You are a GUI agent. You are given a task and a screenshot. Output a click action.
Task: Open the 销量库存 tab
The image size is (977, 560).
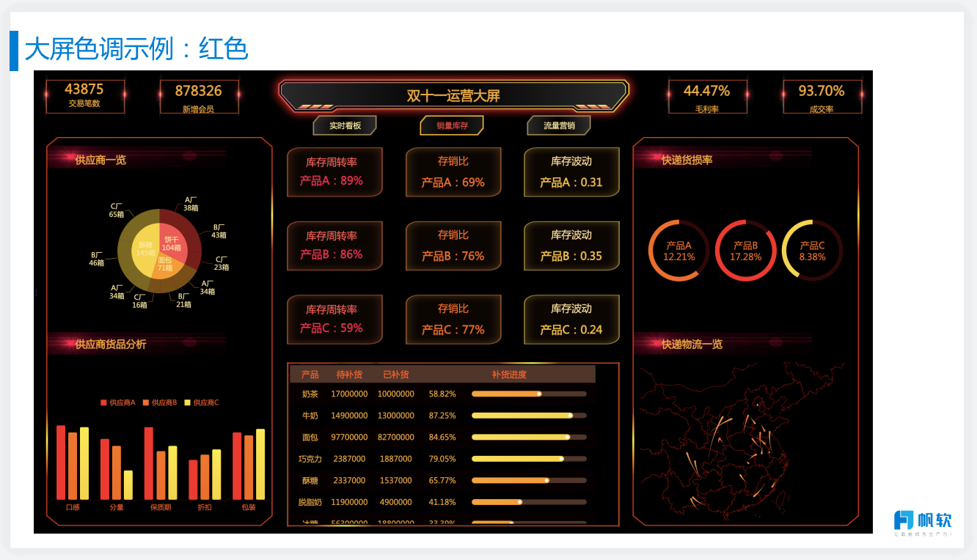click(x=452, y=125)
